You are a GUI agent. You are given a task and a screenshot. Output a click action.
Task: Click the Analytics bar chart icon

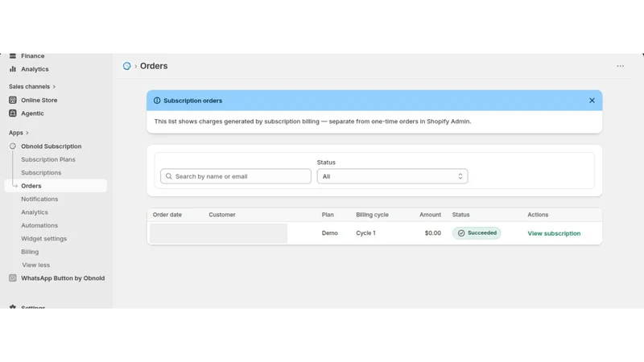click(x=13, y=69)
